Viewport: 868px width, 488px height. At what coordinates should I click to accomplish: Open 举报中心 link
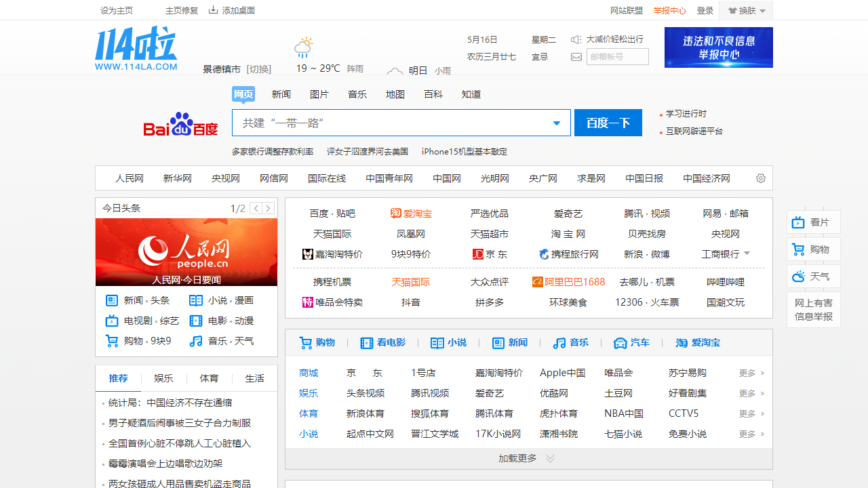tap(669, 10)
